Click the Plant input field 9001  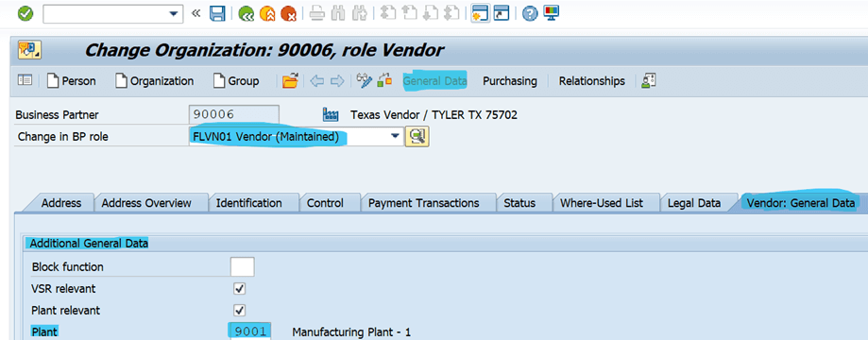[249, 331]
